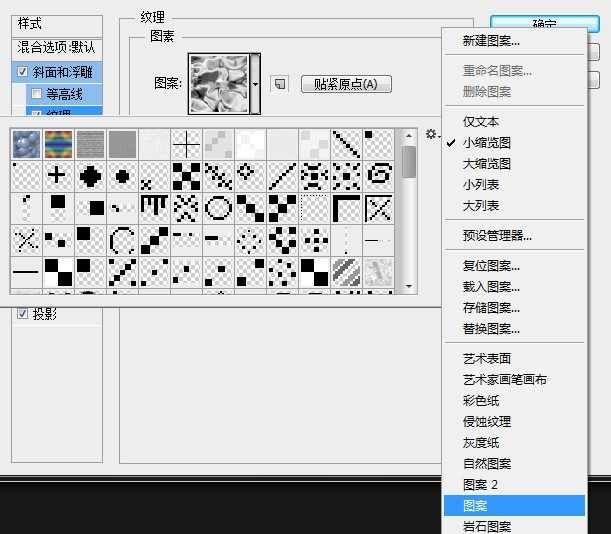Select the boxed X pattern
The height and width of the screenshot is (534, 611).
click(x=378, y=208)
